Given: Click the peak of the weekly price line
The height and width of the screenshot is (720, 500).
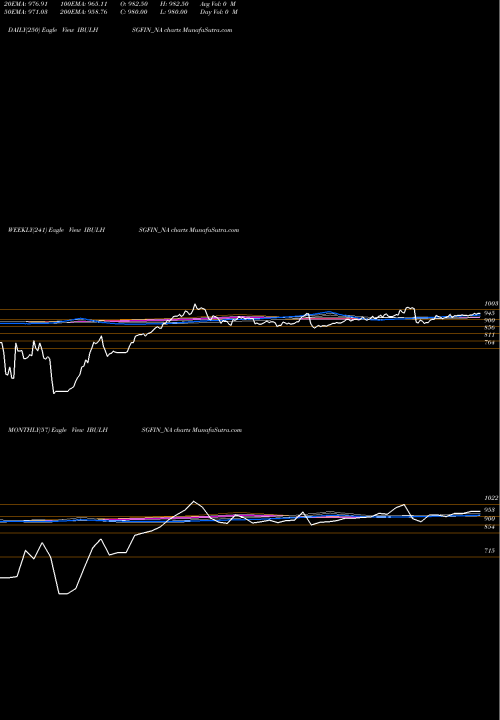Looking at the screenshot, I should [x=195, y=304].
